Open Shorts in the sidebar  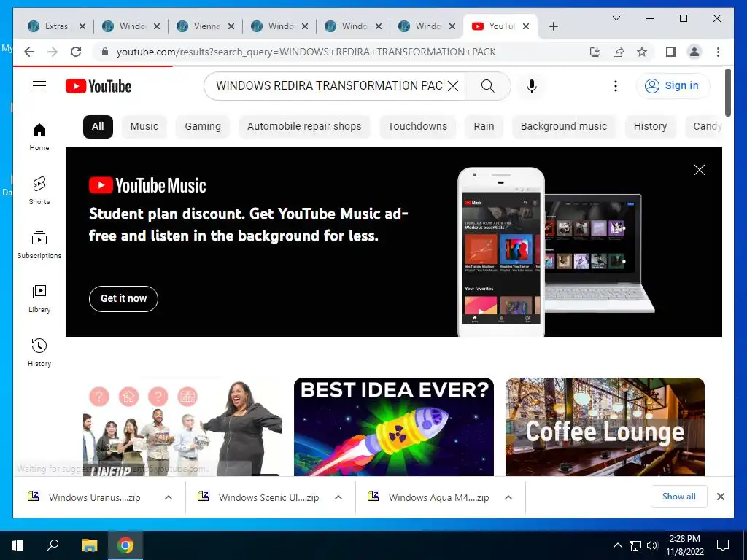coord(39,190)
